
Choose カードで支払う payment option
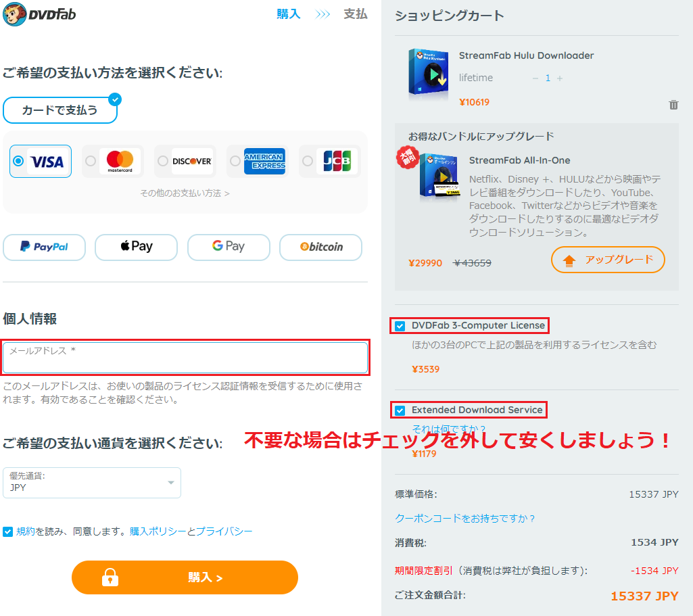pos(60,110)
